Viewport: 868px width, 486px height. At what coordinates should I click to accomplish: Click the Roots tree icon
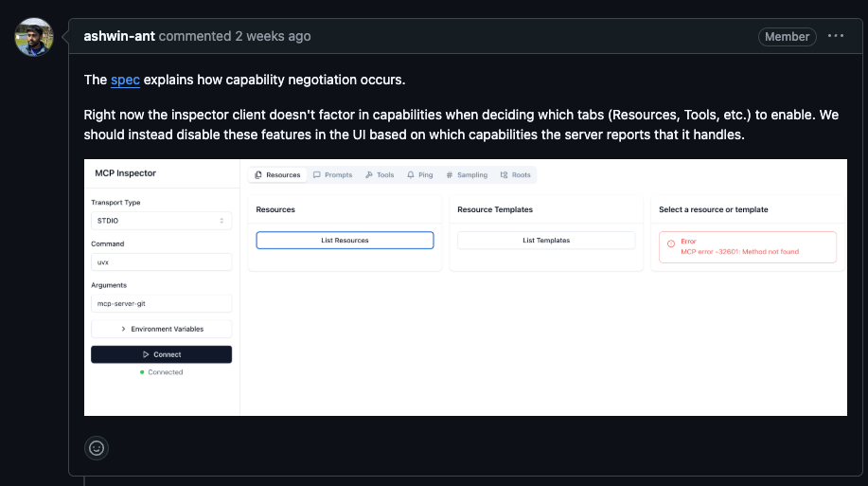pos(504,175)
